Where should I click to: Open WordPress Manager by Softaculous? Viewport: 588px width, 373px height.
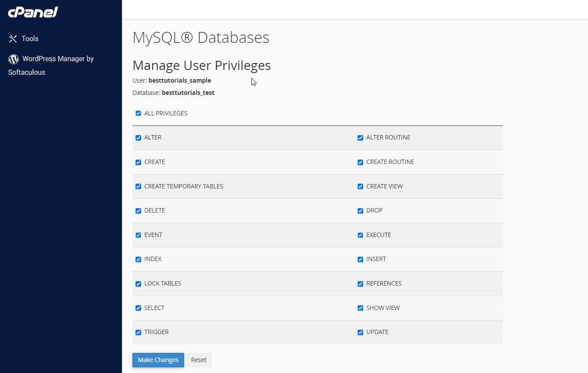(x=51, y=66)
